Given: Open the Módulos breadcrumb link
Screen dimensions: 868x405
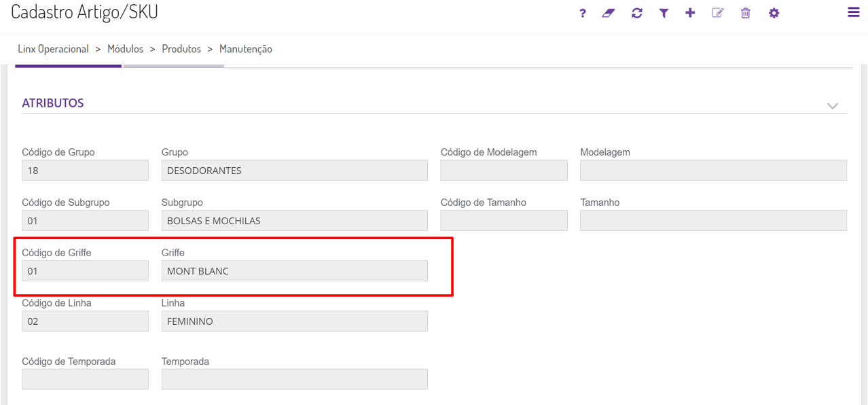Looking at the screenshot, I should tap(125, 49).
